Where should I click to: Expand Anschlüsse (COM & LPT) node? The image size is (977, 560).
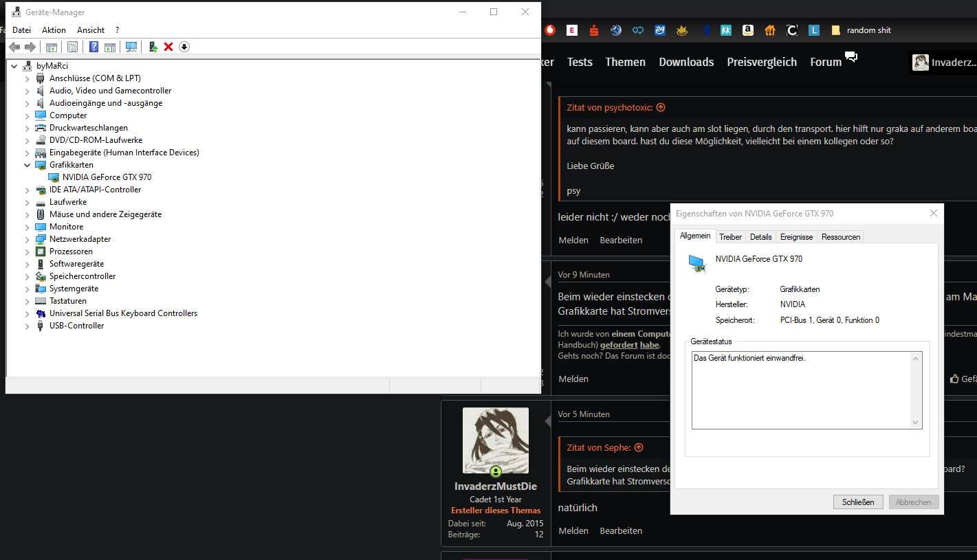28,78
